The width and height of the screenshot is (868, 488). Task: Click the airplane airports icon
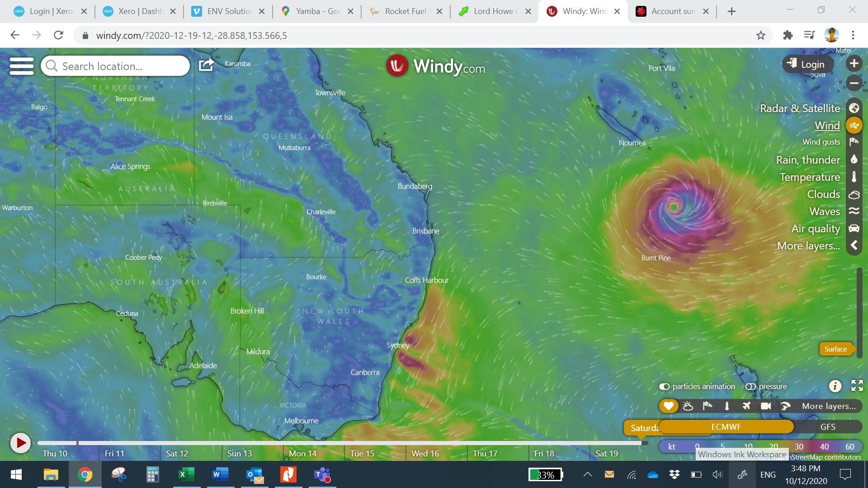pyautogui.click(x=746, y=406)
